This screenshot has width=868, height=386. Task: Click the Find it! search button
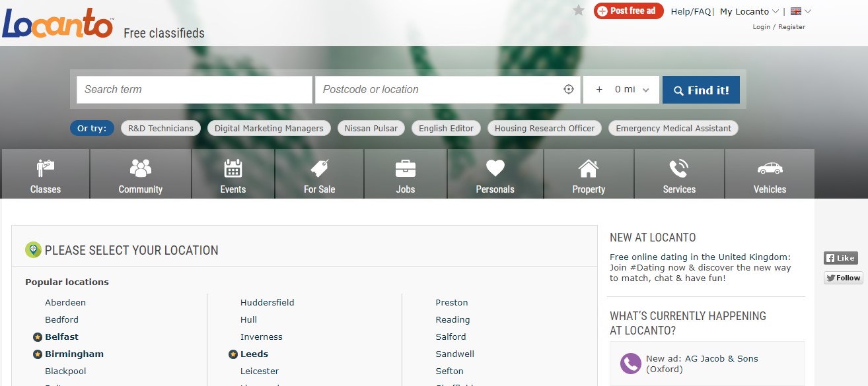(x=701, y=90)
